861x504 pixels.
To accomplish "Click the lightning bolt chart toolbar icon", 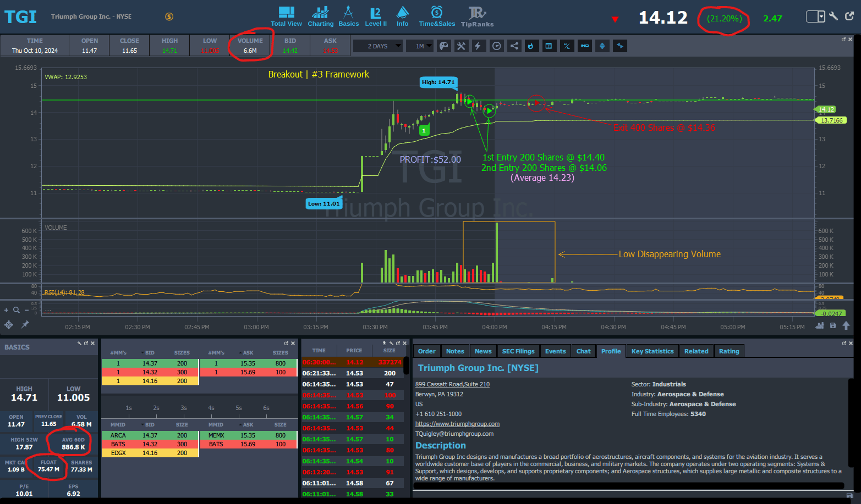I will [478, 46].
